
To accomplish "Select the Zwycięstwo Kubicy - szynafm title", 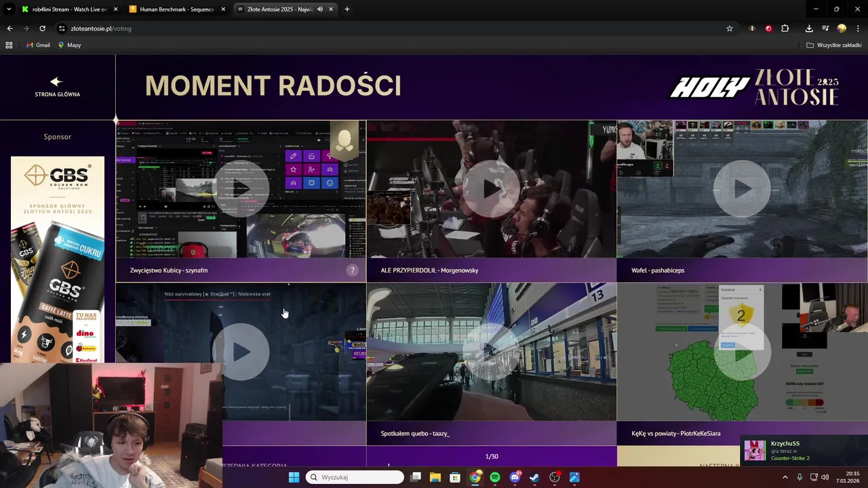I will (x=169, y=270).
